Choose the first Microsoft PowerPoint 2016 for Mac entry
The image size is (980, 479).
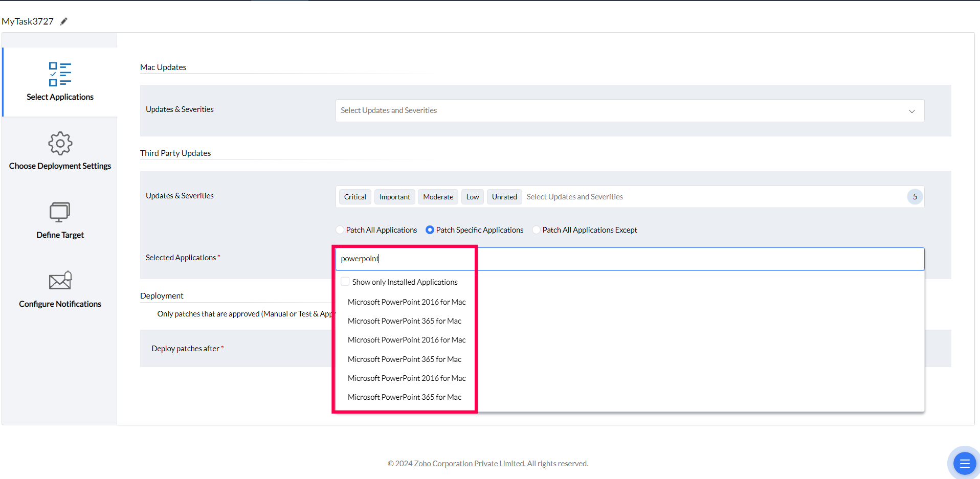click(x=407, y=302)
